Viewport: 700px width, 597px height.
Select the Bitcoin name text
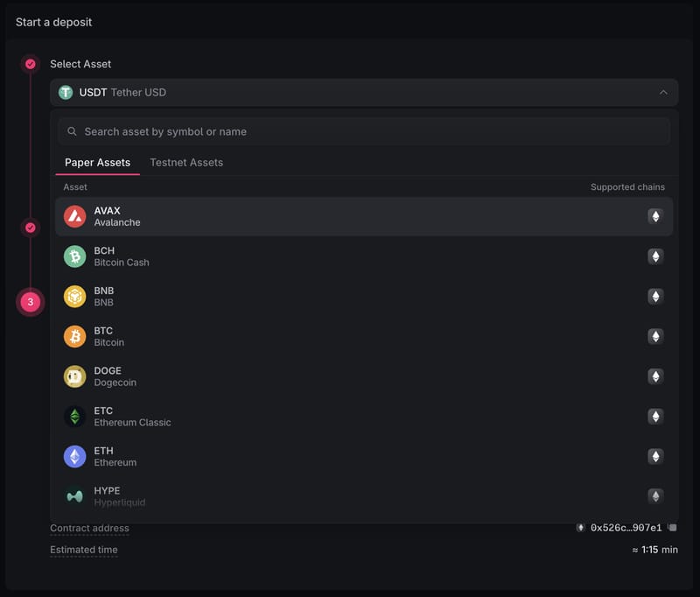click(108, 342)
